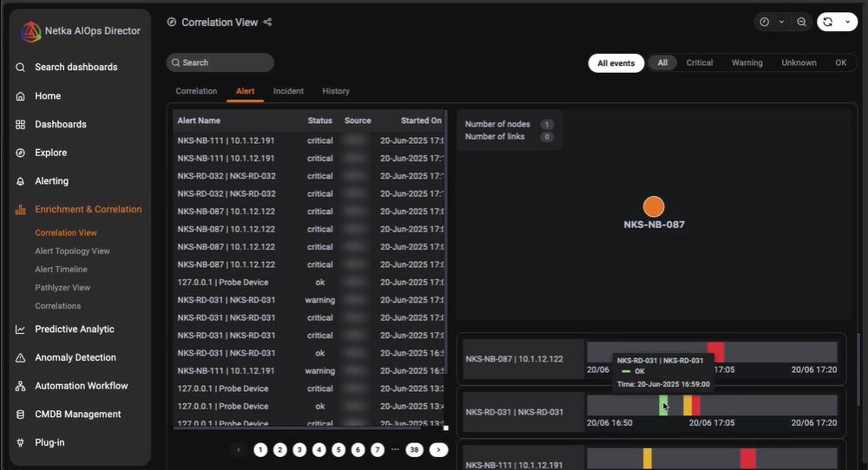Switch to the History tab

tap(335, 91)
